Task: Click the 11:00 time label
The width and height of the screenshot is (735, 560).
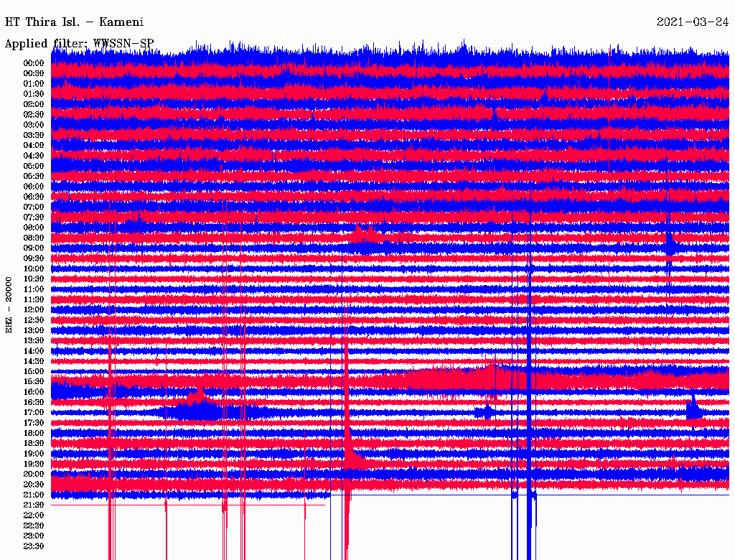Action: click(34, 289)
